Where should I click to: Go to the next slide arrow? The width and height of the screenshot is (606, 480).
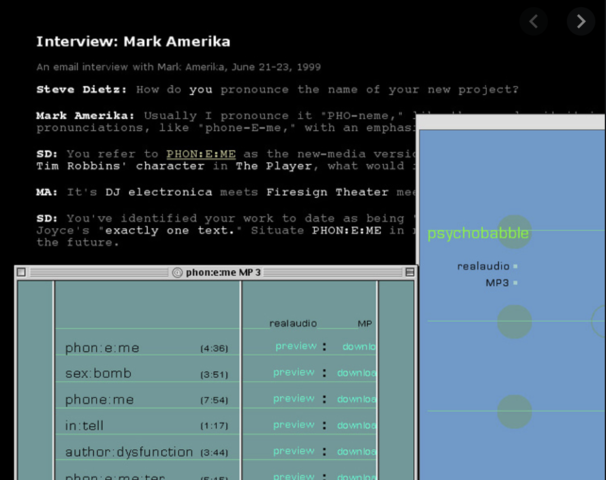click(581, 22)
